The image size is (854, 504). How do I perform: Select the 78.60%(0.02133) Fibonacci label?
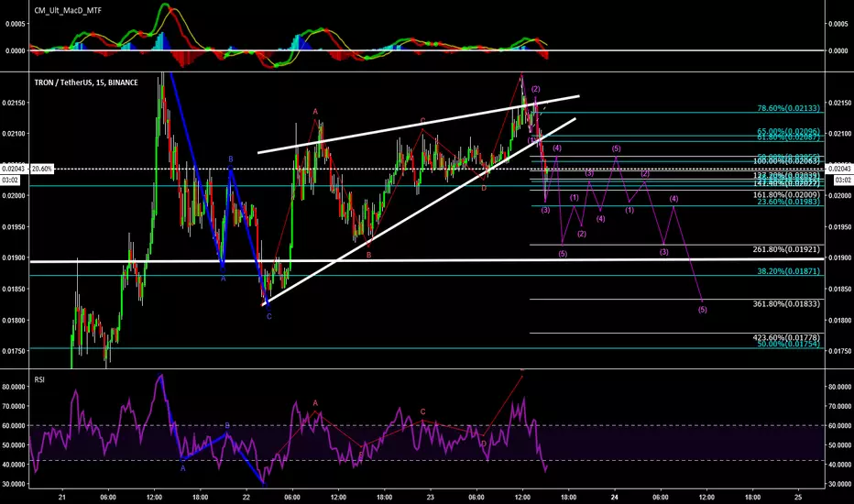point(788,108)
